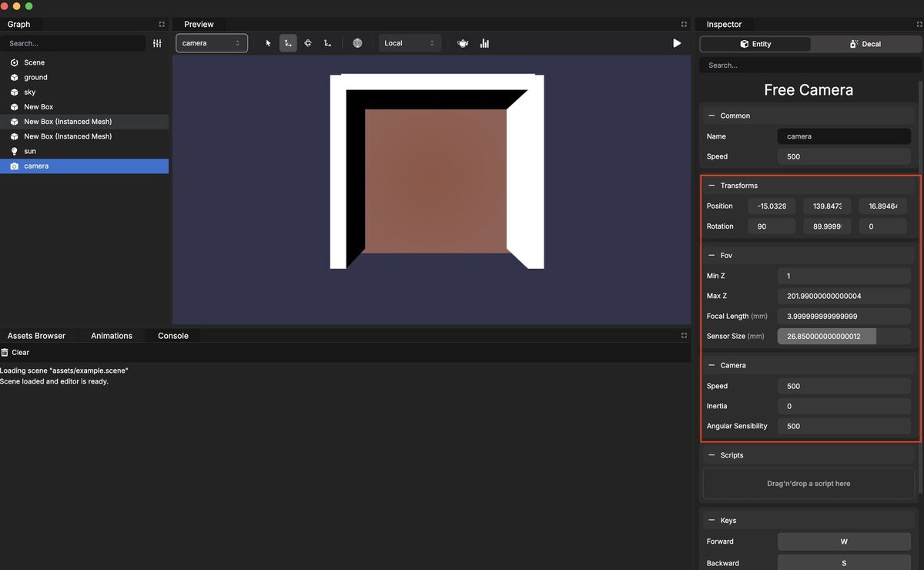Viewport: 924px width, 570px height.
Task: Select the Inspector tab
Action: point(724,25)
